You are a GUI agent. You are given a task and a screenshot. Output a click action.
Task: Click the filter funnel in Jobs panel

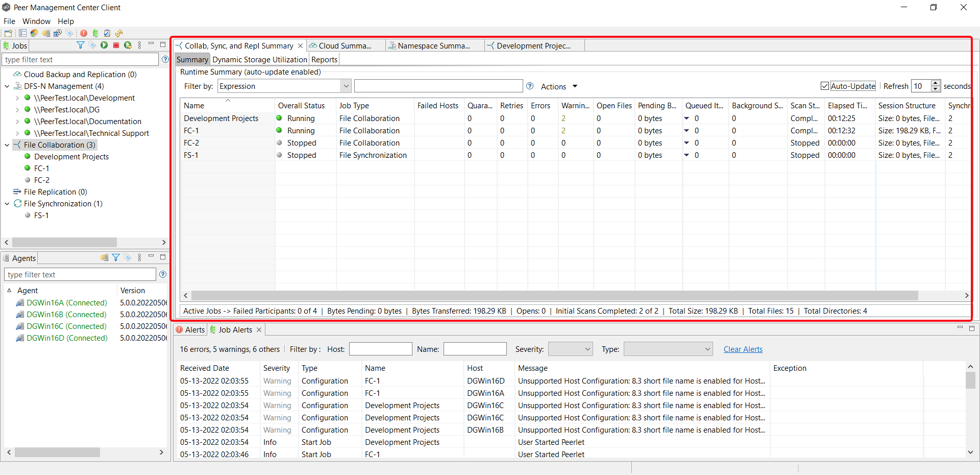click(x=80, y=45)
